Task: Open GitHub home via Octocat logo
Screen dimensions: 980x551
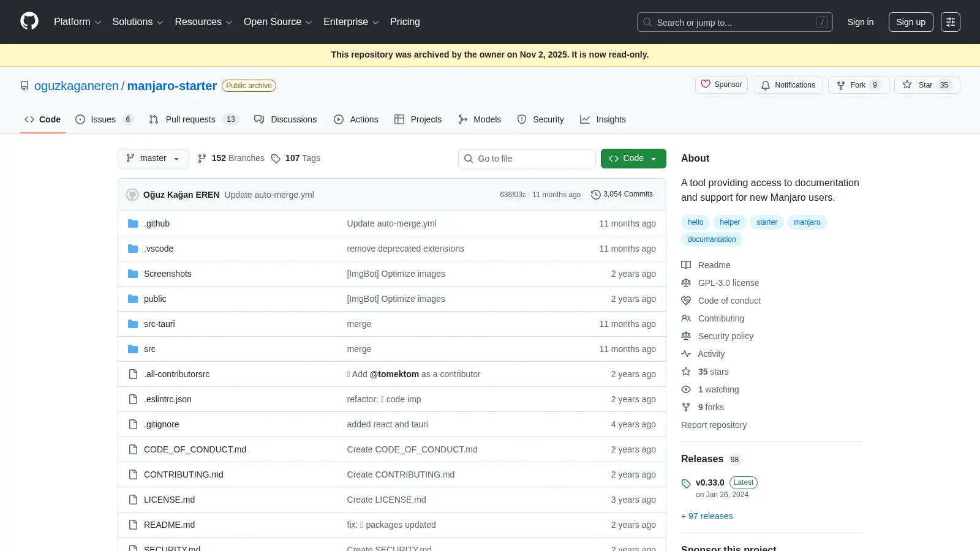Action: tap(29, 21)
